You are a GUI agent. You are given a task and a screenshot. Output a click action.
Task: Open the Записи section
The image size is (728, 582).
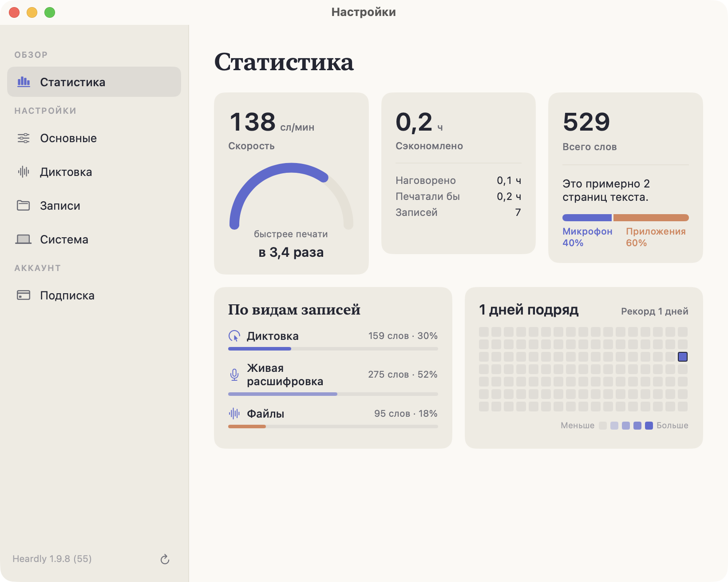click(94, 206)
